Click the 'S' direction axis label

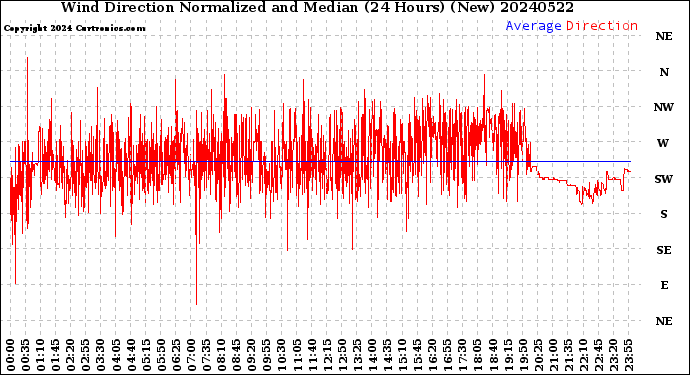(664, 214)
